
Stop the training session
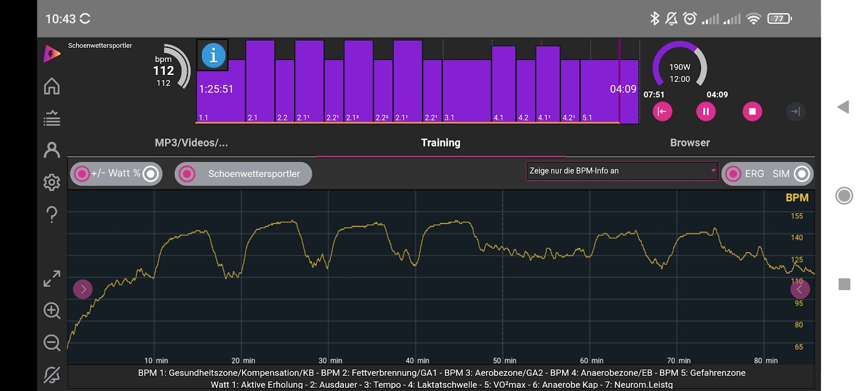tap(752, 112)
